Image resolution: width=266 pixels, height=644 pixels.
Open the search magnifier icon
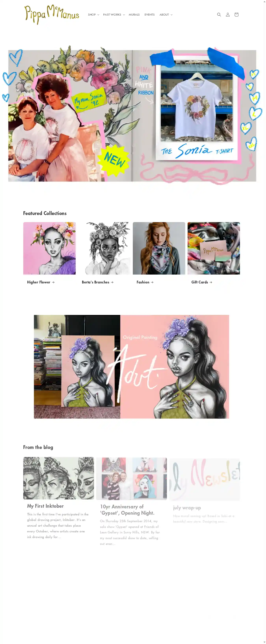219,15
